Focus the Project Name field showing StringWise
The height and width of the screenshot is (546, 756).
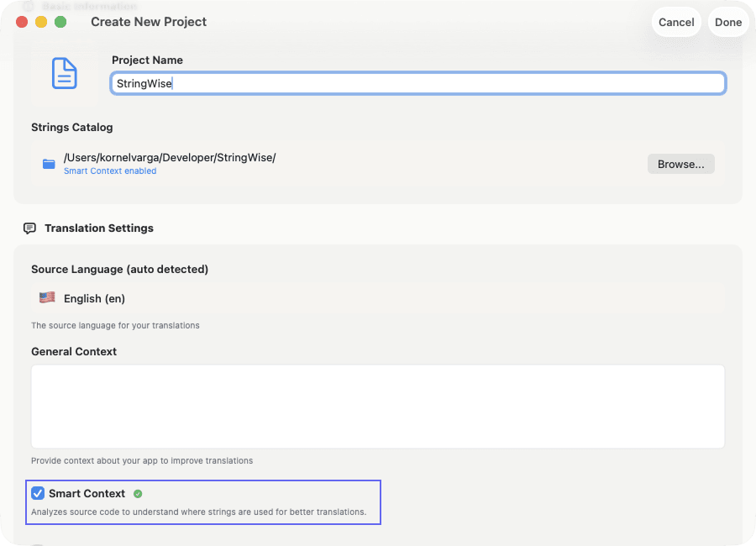(417, 83)
